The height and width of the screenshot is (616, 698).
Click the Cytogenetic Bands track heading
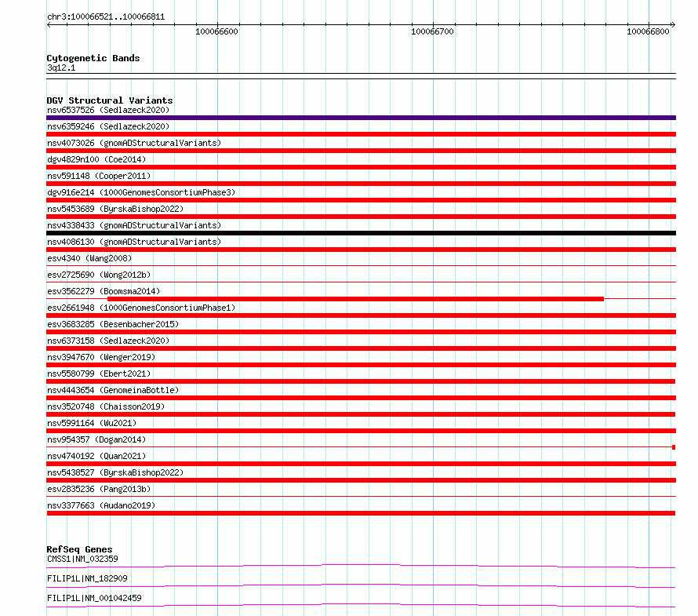click(x=93, y=58)
